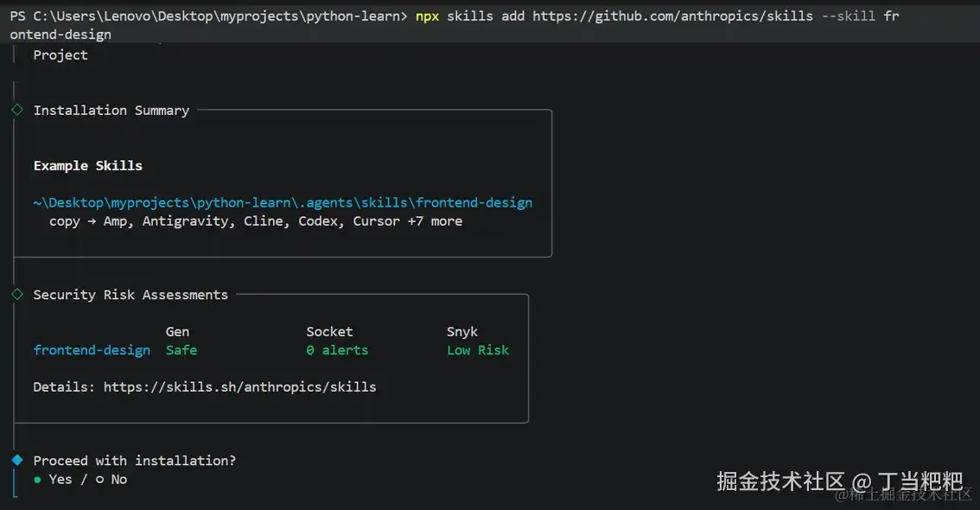Select the No radio option
The height and width of the screenshot is (510, 980).
point(99,480)
